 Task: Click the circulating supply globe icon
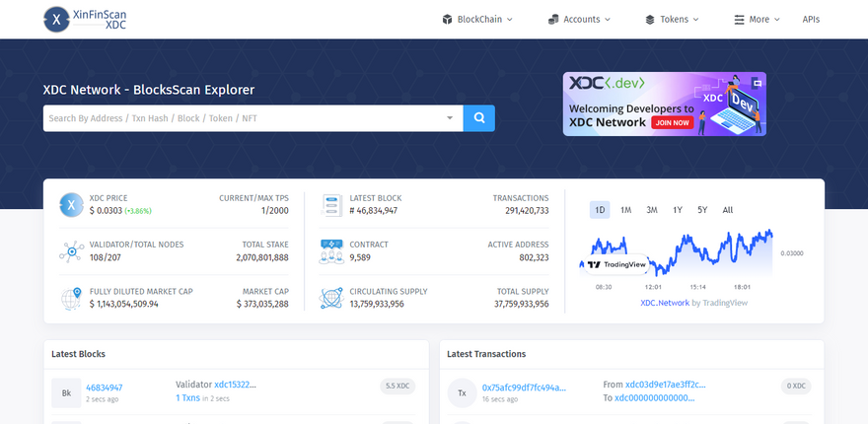coord(331,298)
